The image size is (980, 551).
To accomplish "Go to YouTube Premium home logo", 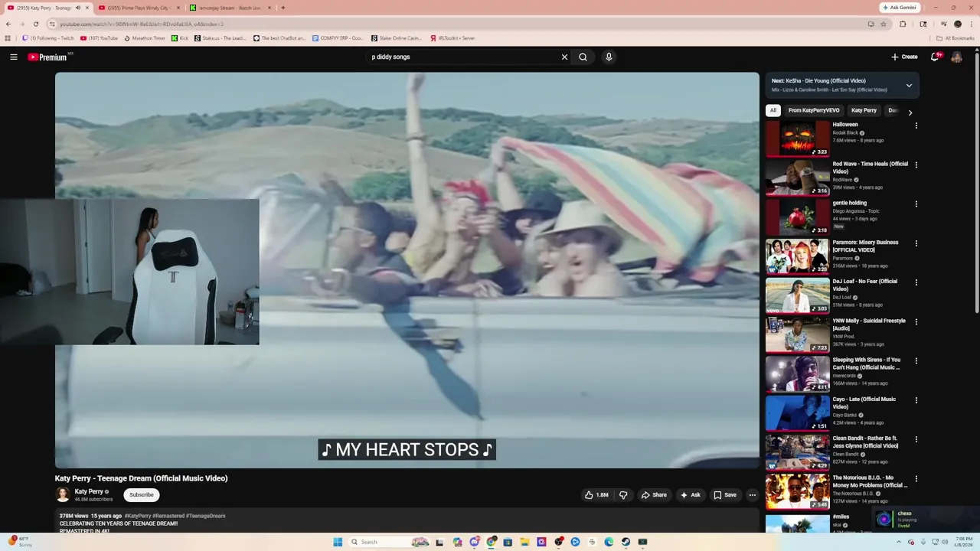I will pos(48,57).
